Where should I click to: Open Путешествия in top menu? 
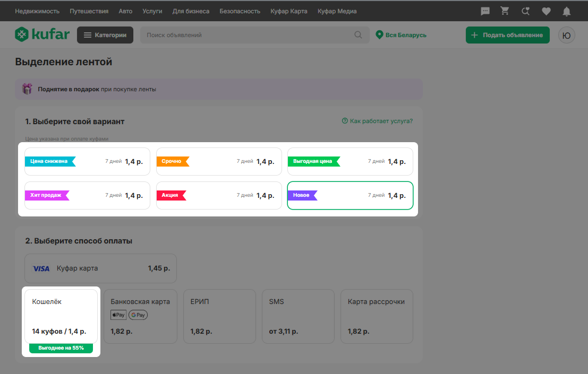[x=89, y=11]
